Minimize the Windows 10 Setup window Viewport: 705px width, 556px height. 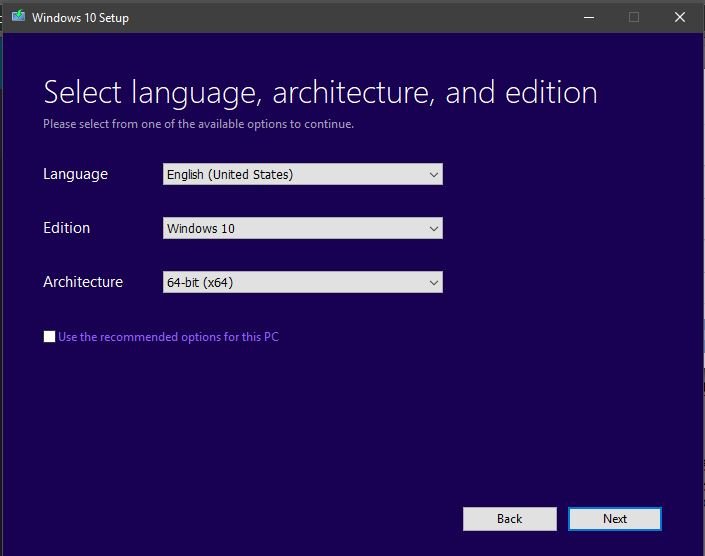589,18
